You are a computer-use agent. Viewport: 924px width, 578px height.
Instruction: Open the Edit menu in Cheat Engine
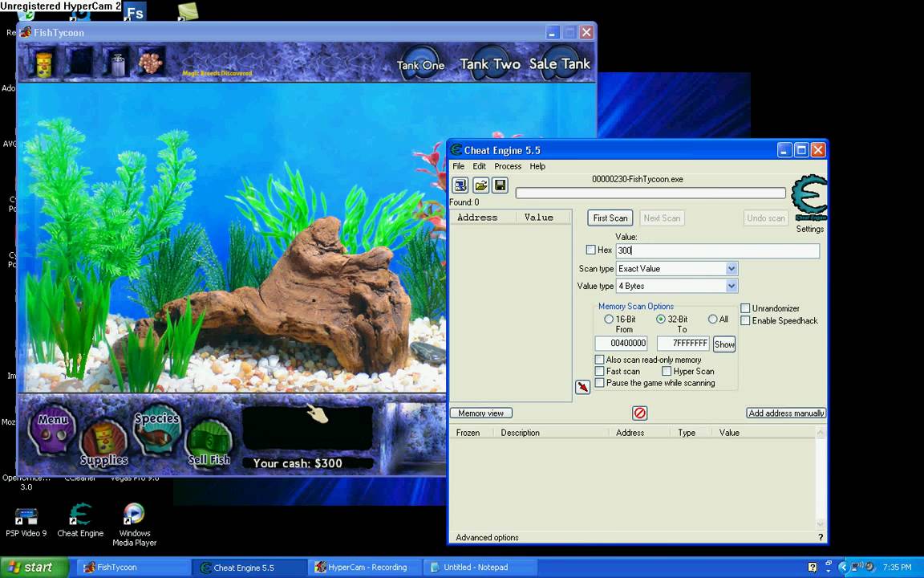[479, 166]
